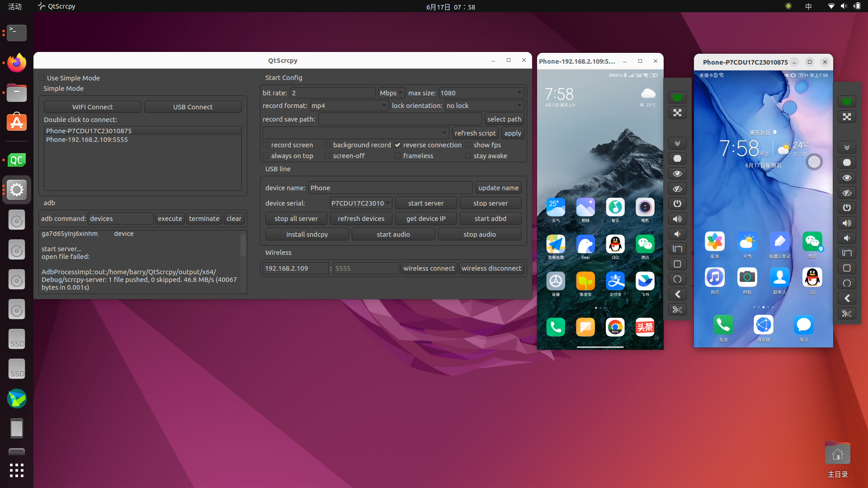Click the wireless connect button

[x=429, y=267]
